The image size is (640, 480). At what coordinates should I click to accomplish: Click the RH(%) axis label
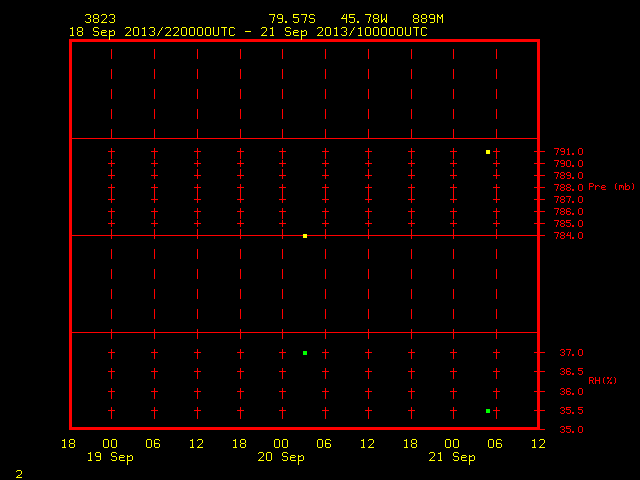[x=602, y=381]
